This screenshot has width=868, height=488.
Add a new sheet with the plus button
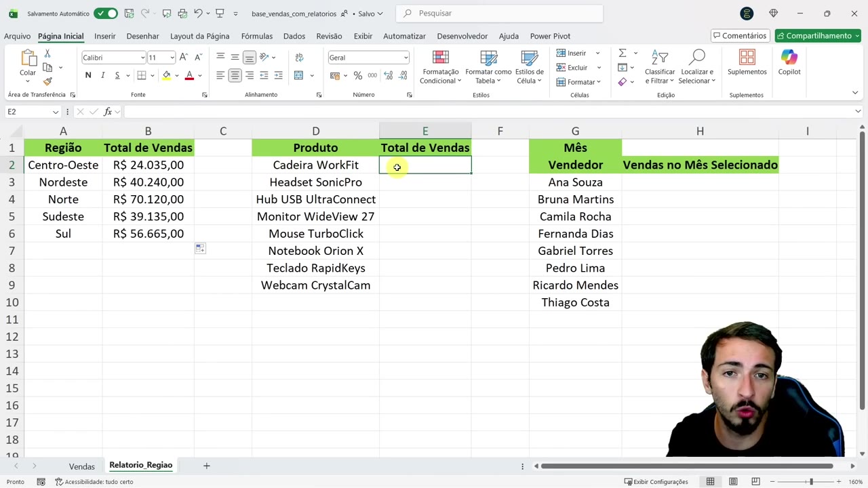point(207,466)
